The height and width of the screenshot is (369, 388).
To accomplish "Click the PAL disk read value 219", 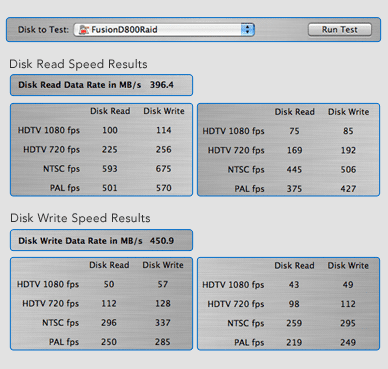I will tap(294, 342).
